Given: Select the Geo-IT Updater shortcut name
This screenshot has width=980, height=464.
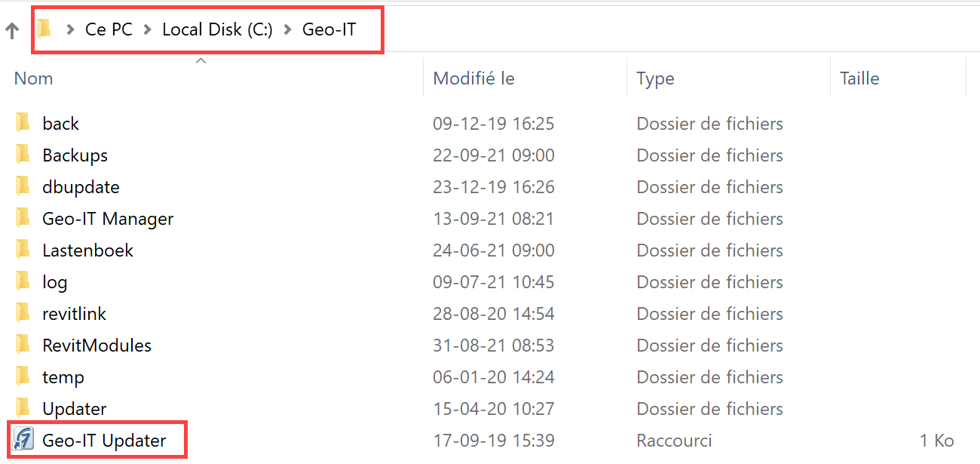Looking at the screenshot, I should [104, 441].
